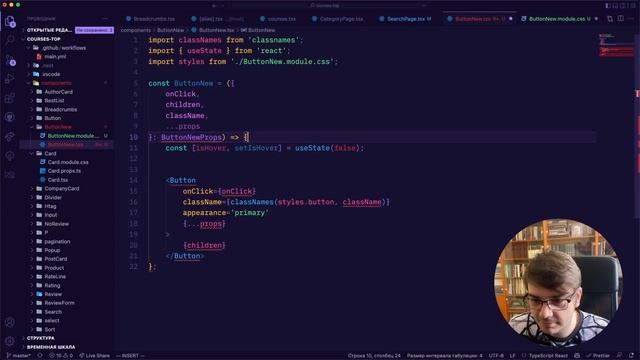Expand the Product folder
Image resolution: width=640 pixels, height=360 pixels.
(54, 268)
